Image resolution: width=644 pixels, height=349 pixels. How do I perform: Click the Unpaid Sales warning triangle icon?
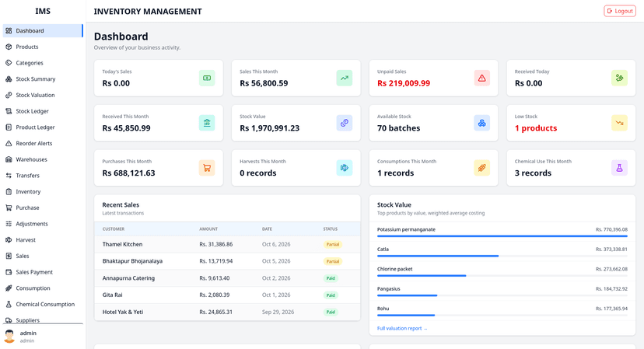click(x=481, y=78)
